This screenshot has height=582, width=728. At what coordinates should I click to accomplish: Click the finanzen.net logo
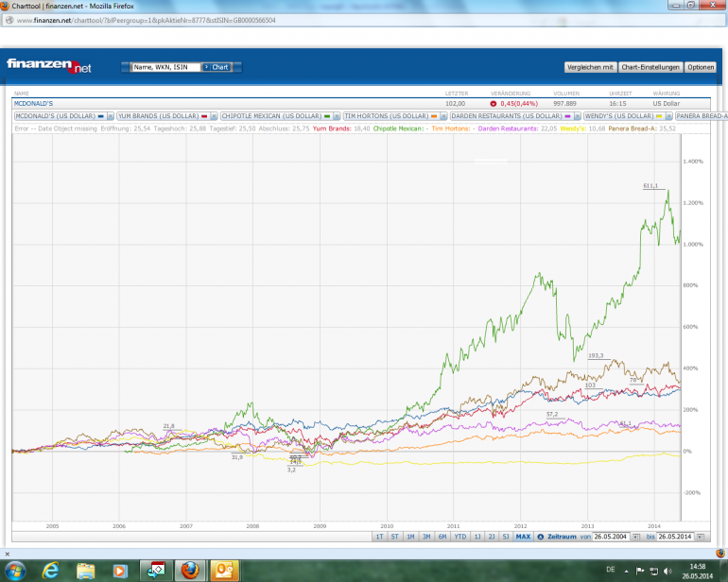pos(49,65)
